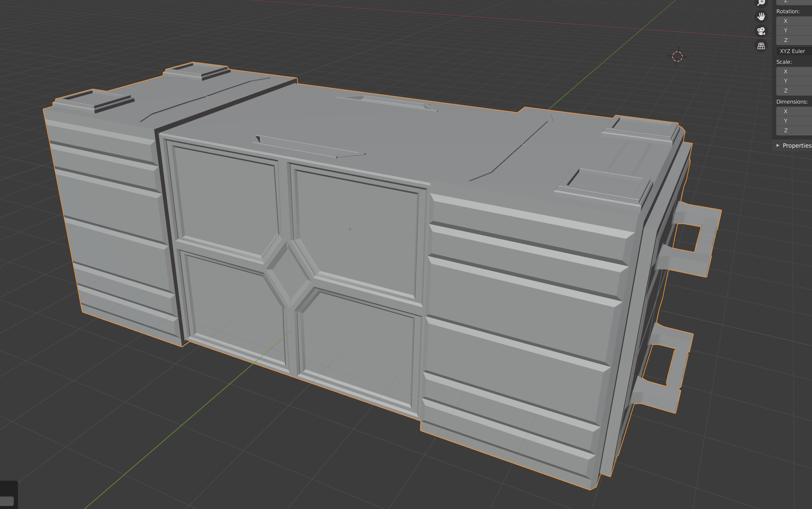Click the Dimensions Z field
This screenshot has width=812, height=509.
click(x=795, y=130)
